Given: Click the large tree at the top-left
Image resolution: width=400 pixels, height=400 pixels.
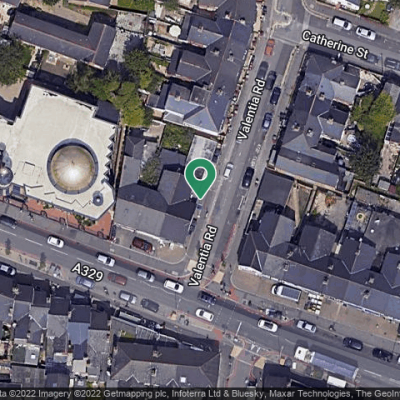Looking at the screenshot, I should click(13, 62).
